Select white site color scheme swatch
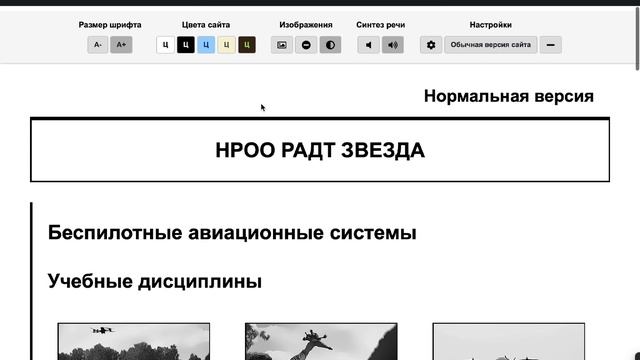 click(x=165, y=45)
